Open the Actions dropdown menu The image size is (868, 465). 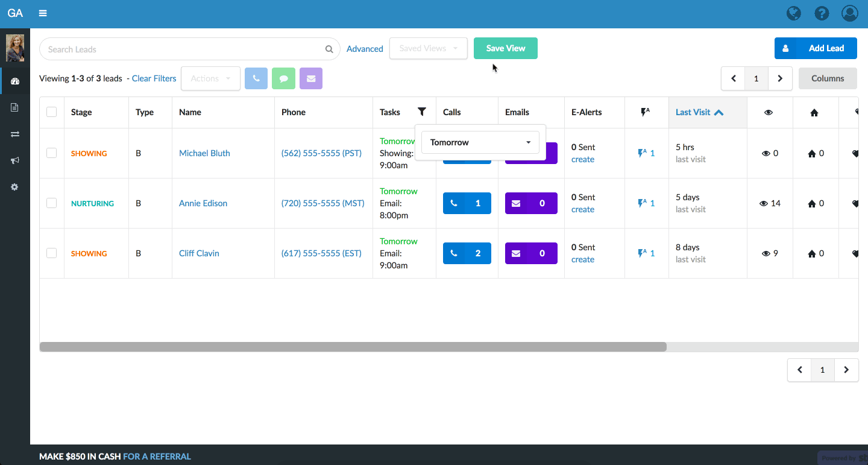210,78
